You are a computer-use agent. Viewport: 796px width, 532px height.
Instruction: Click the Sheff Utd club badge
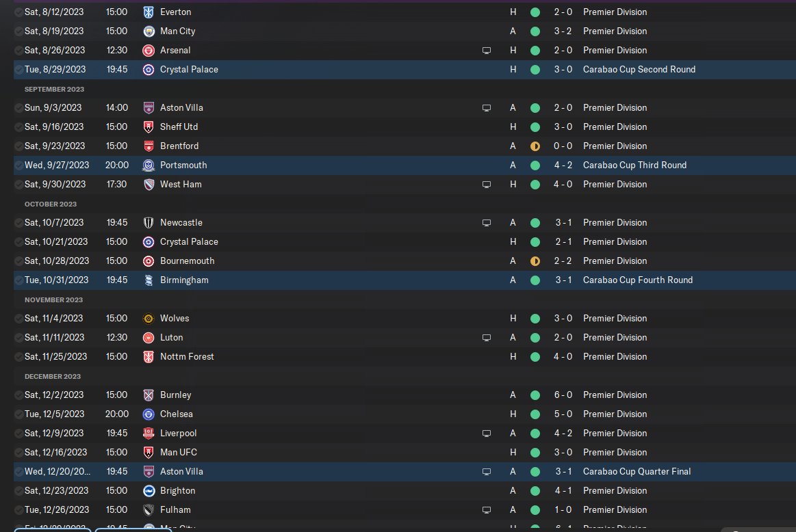(149, 127)
